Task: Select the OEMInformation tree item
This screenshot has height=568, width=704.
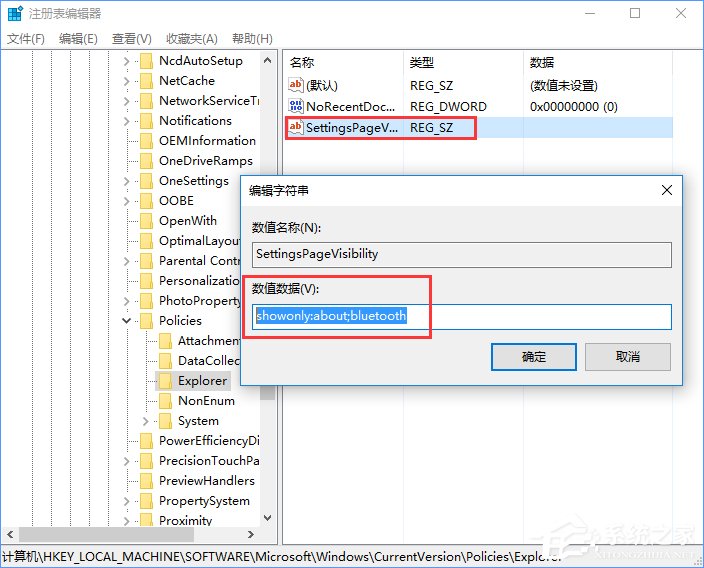Action: (207, 141)
